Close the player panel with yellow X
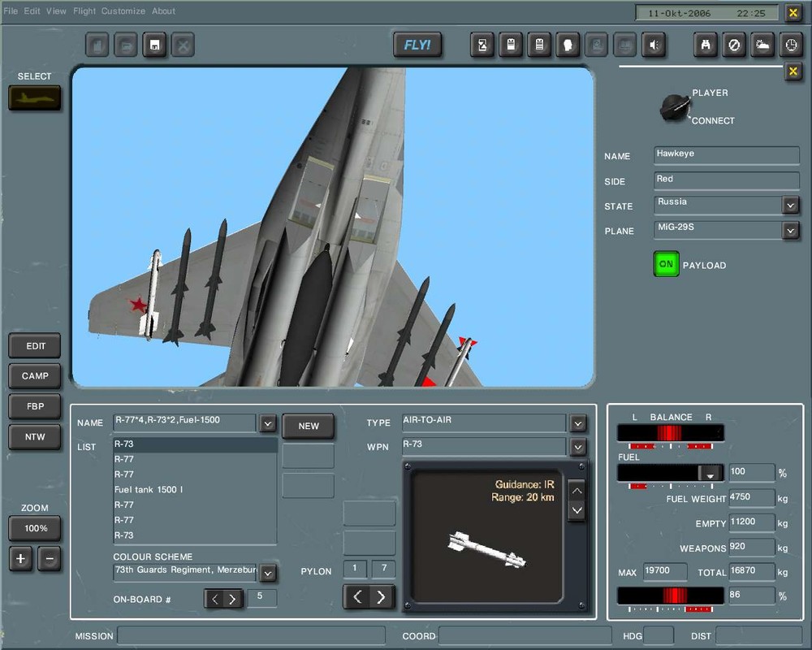The width and height of the screenshot is (812, 650). click(x=793, y=71)
